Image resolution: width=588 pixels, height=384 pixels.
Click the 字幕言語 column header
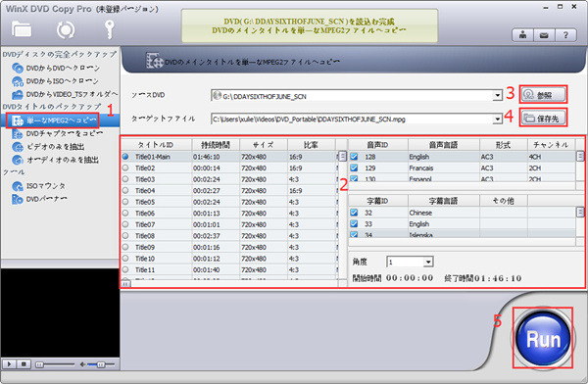pos(444,201)
